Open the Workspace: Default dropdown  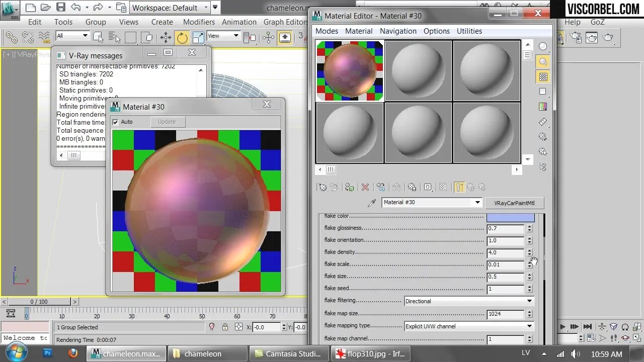(x=170, y=8)
